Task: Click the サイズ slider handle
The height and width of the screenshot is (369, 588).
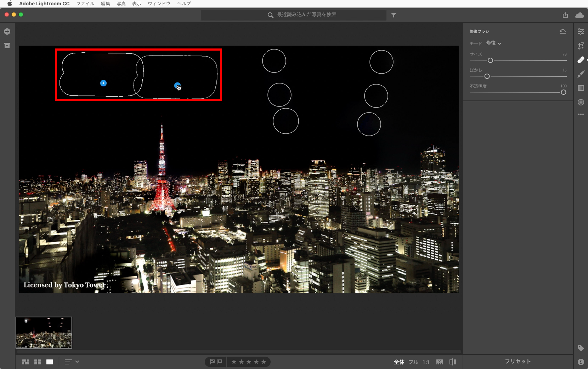Action: pyautogui.click(x=490, y=60)
